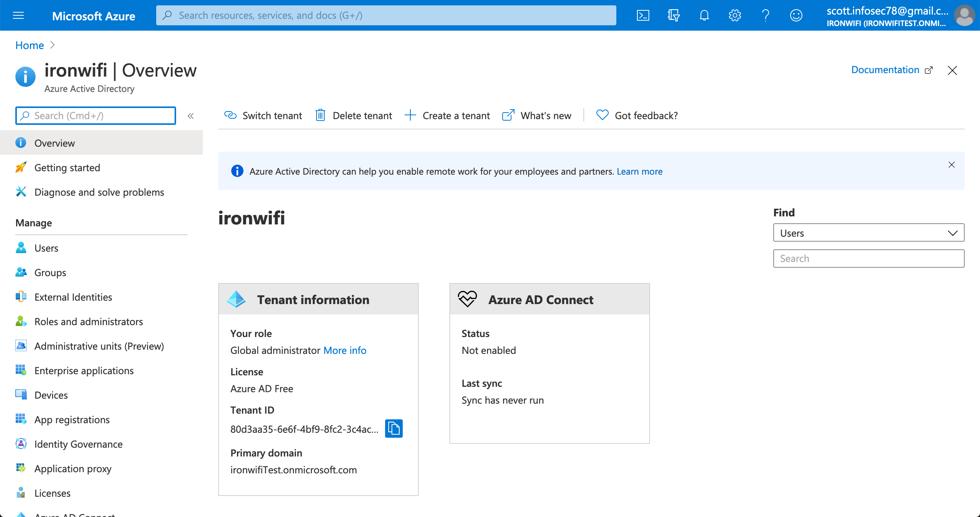
Task: Open the Cloud Shell terminal icon
Action: pyautogui.click(x=643, y=15)
